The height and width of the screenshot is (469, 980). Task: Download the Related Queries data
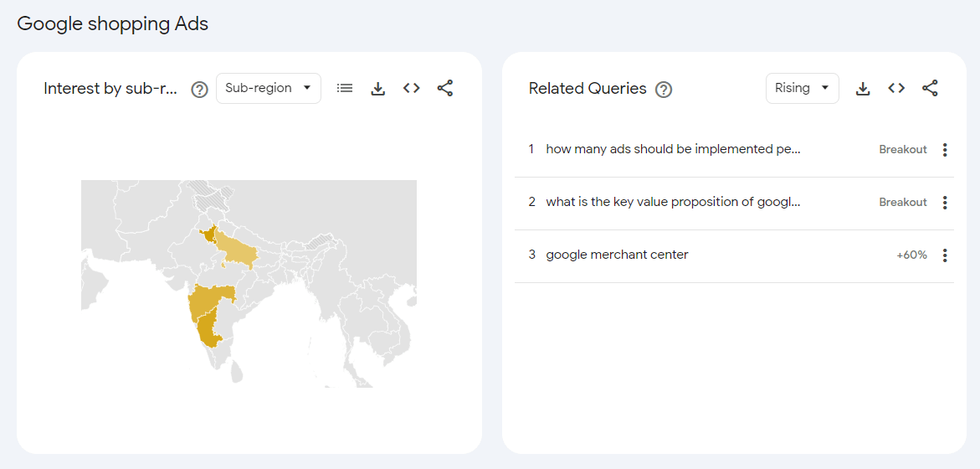[863, 88]
